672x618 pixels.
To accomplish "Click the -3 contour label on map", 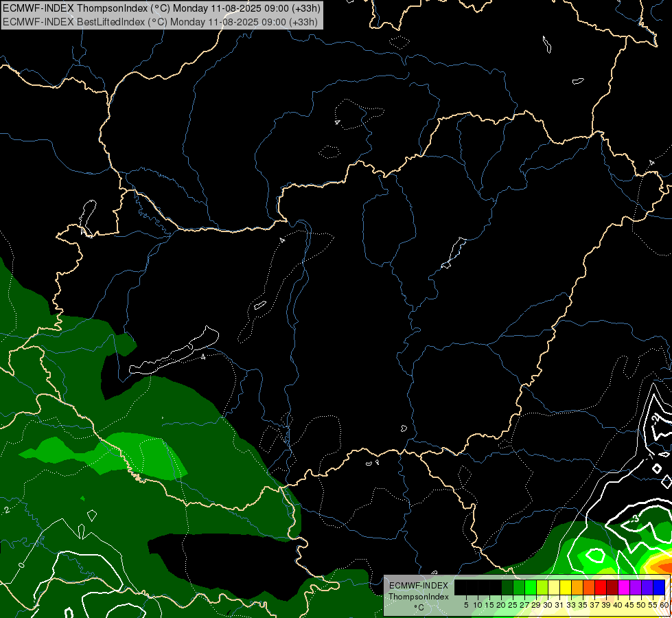I will (635, 518).
